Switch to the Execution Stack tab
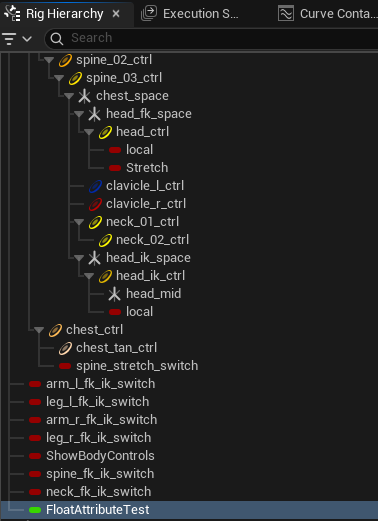 pos(190,14)
